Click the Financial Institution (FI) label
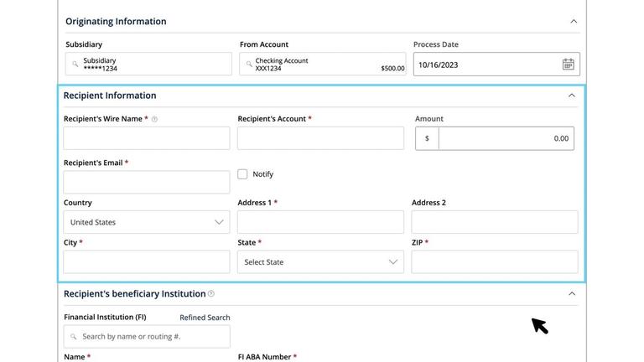This screenshot has width=644, height=362. pyautogui.click(x=105, y=317)
